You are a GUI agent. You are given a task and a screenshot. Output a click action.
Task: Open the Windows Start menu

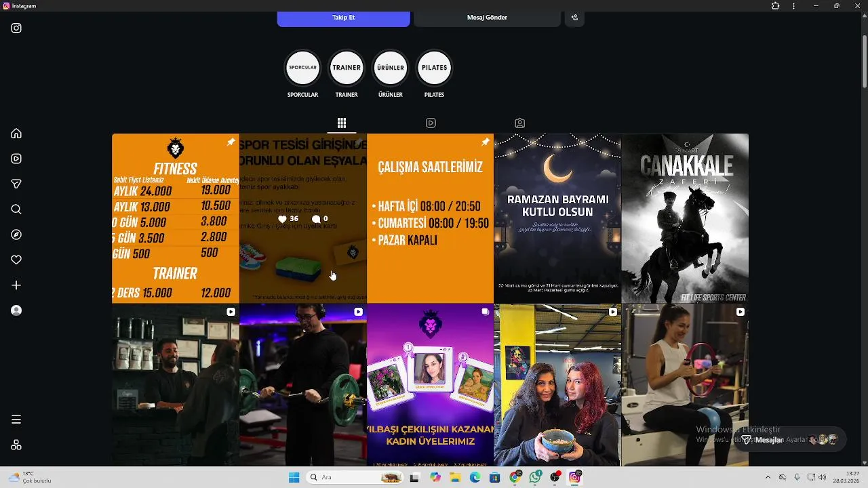point(294,477)
